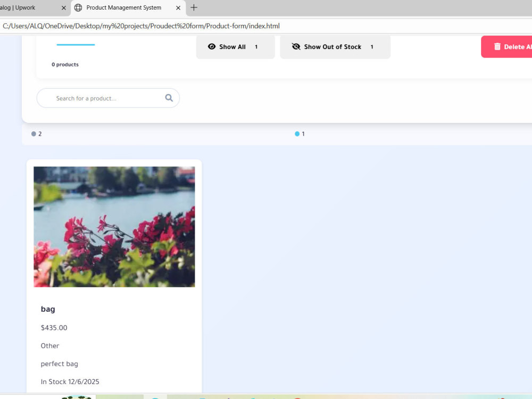Click the Delete All button label

518,47
